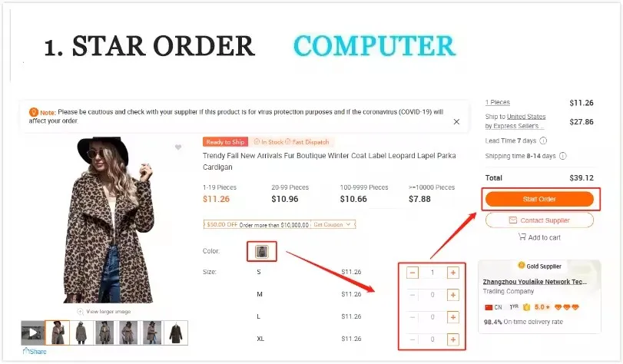Click the Start Order button
The image size is (623, 364).
539,199
